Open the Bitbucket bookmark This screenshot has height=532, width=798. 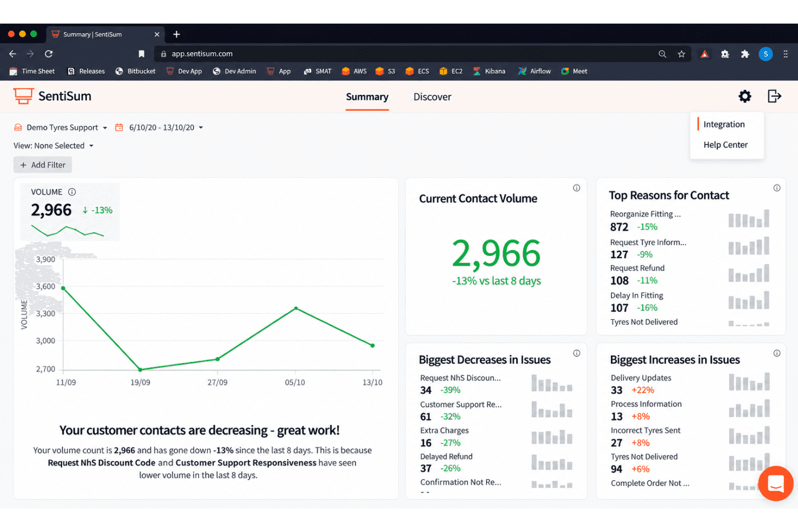click(x=135, y=71)
